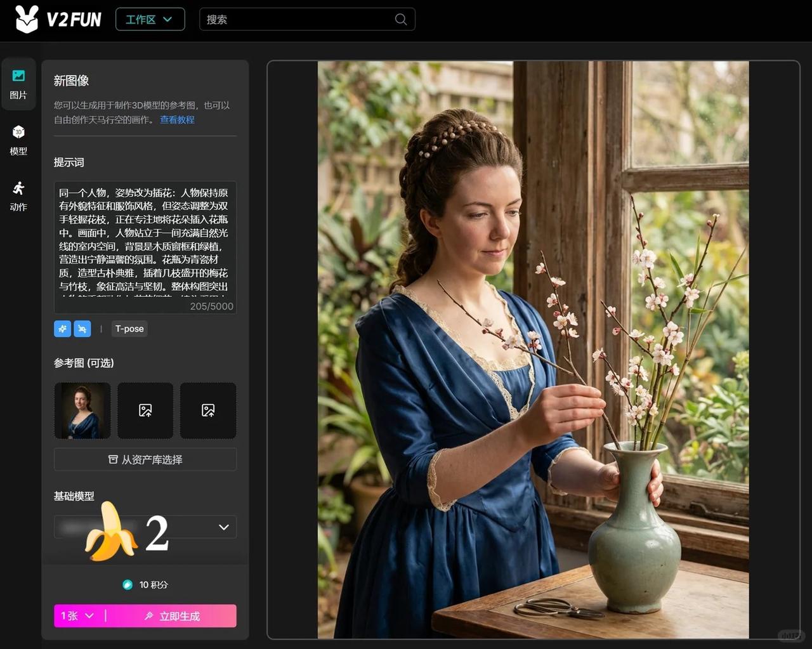Click the 从资产库选择 button
Viewport: 812px width, 649px height.
pos(145,459)
